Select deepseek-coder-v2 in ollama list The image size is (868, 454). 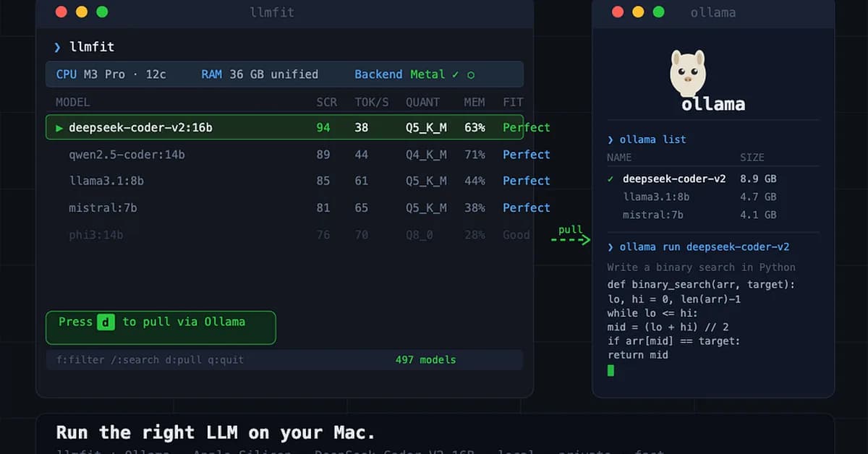[674, 179]
